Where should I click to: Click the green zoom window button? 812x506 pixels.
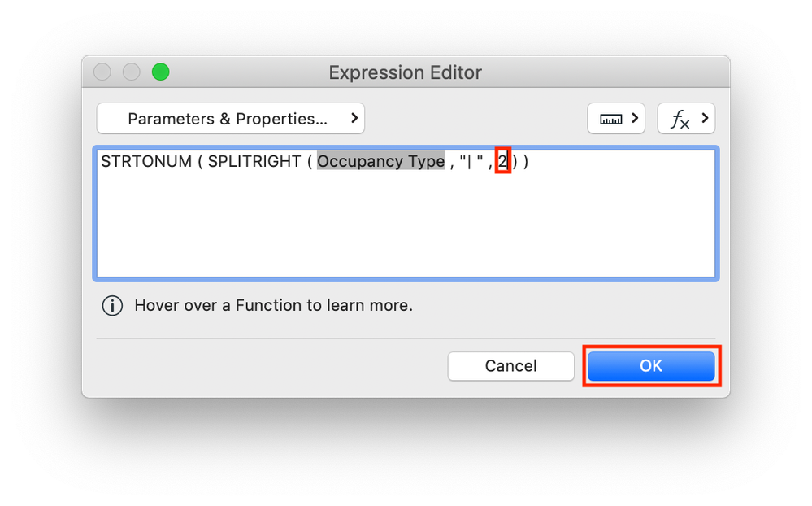click(161, 72)
